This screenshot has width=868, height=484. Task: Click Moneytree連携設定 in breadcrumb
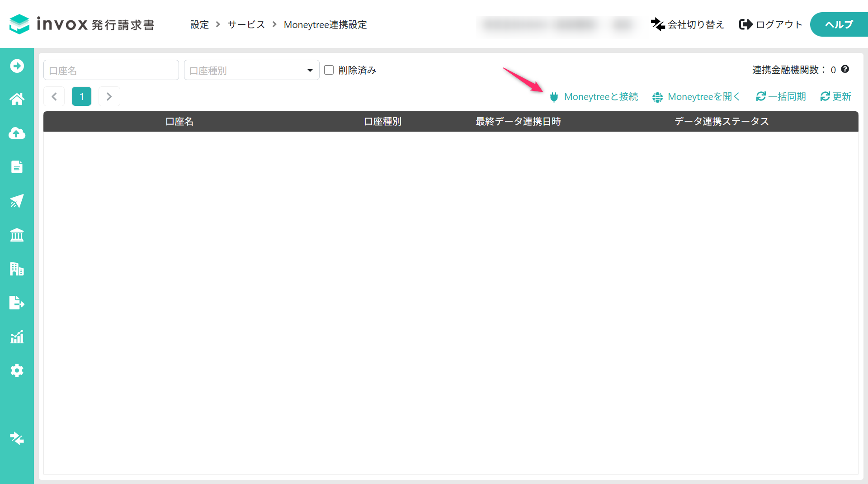pos(325,24)
